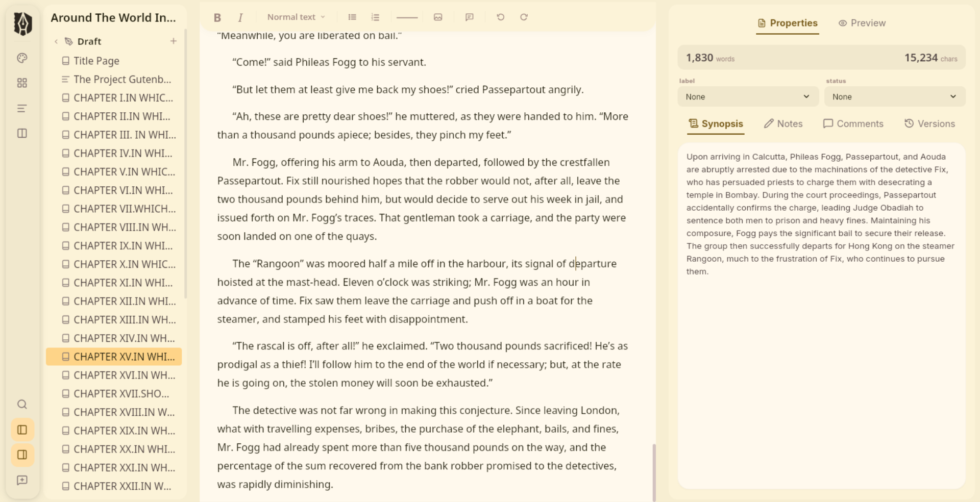Open CHAPTER XIV in the tree
This screenshot has width=980, height=502.
point(114,338)
